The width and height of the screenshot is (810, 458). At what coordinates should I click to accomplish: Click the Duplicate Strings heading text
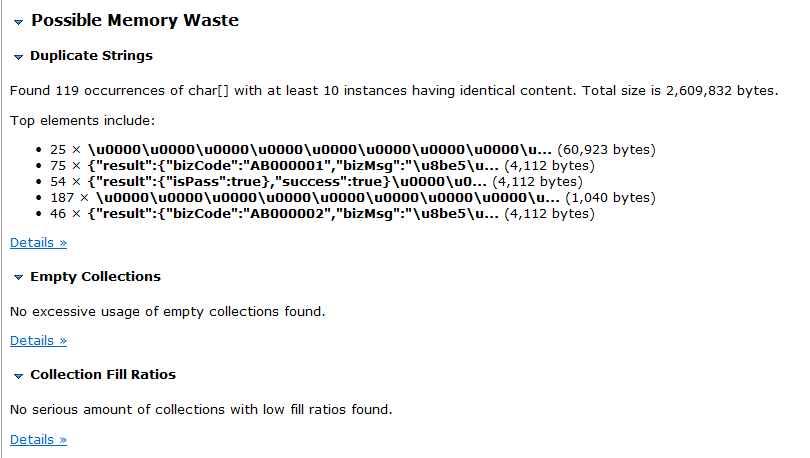click(91, 56)
